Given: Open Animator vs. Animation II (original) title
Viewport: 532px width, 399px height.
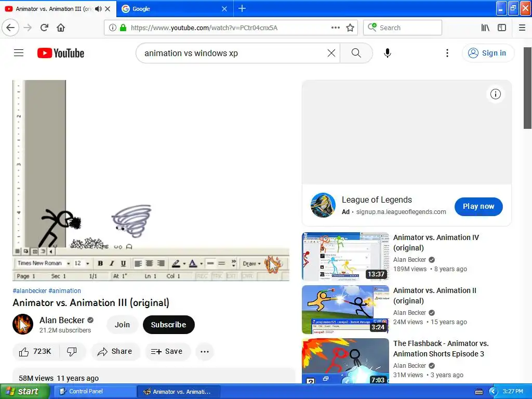Looking at the screenshot, I should 435,296.
